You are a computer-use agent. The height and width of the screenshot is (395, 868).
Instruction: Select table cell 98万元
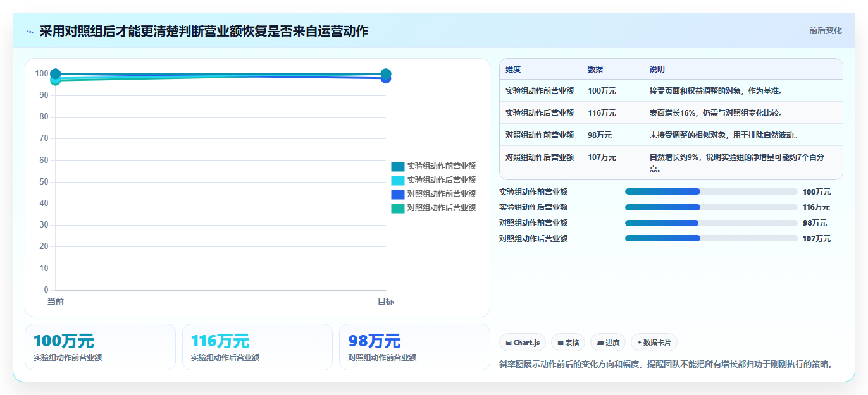coord(600,135)
